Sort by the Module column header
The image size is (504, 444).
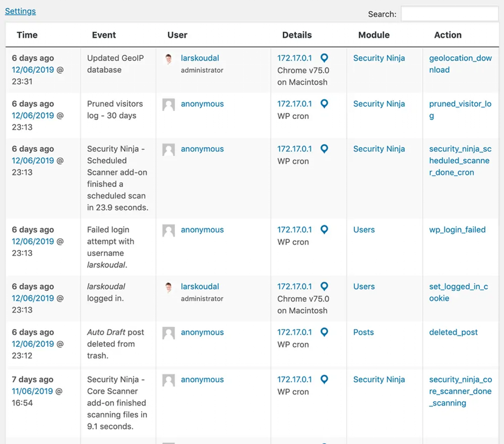coord(374,35)
